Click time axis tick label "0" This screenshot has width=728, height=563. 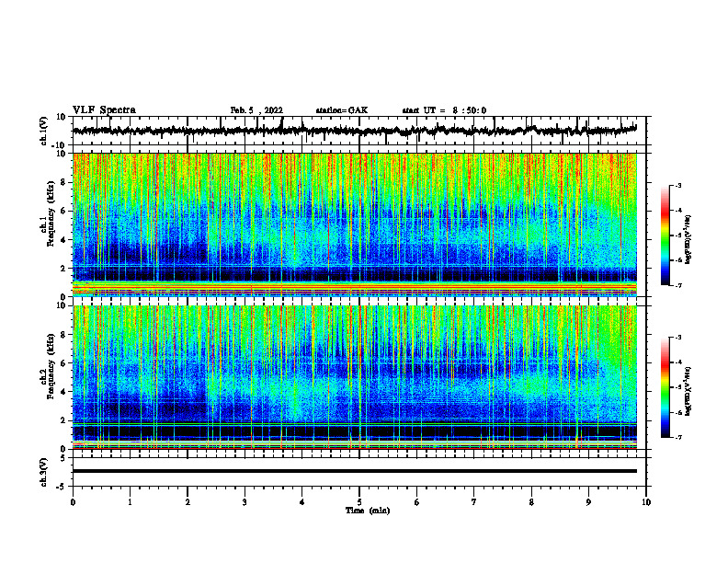73,502
